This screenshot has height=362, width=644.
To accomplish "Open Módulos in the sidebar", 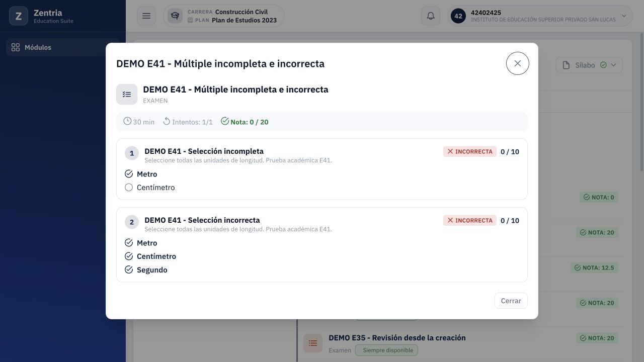I will tap(62, 47).
